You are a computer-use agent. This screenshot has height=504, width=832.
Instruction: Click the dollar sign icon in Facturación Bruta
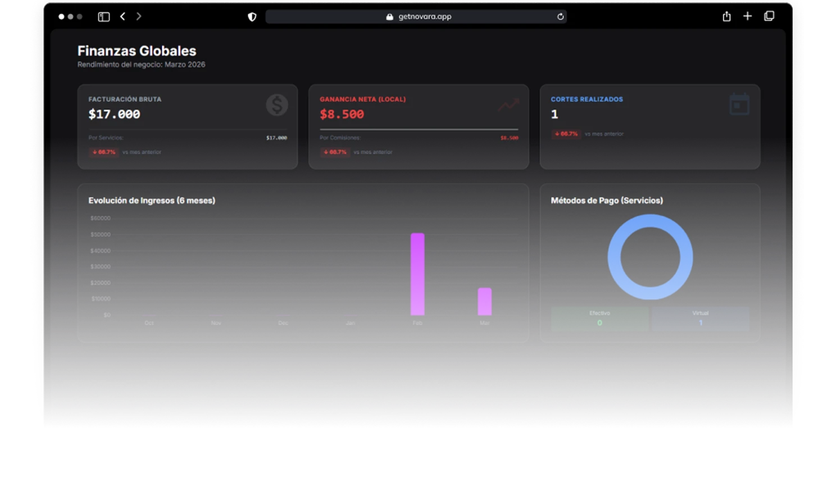pos(277,105)
